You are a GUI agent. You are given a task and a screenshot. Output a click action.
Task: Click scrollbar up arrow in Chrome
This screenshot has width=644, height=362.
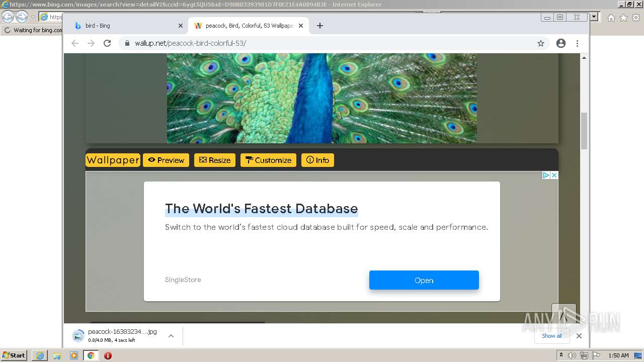[584, 58]
